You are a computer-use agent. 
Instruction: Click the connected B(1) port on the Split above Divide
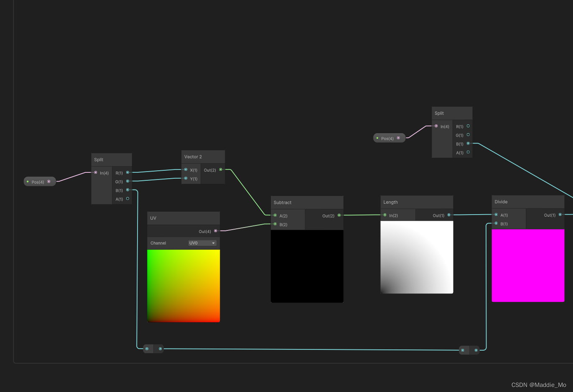(x=468, y=144)
